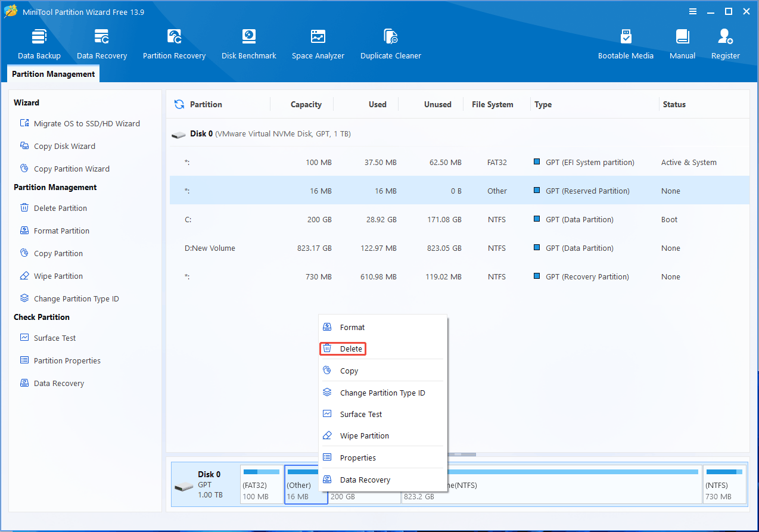Choose Delete in context menu
759x532 pixels.
382,349
